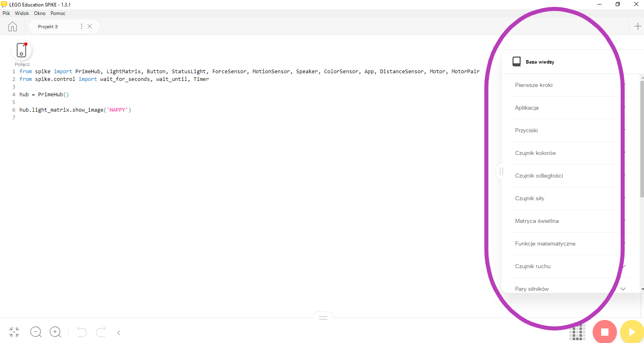Click the Baza wiedzy heading

pos(540,62)
